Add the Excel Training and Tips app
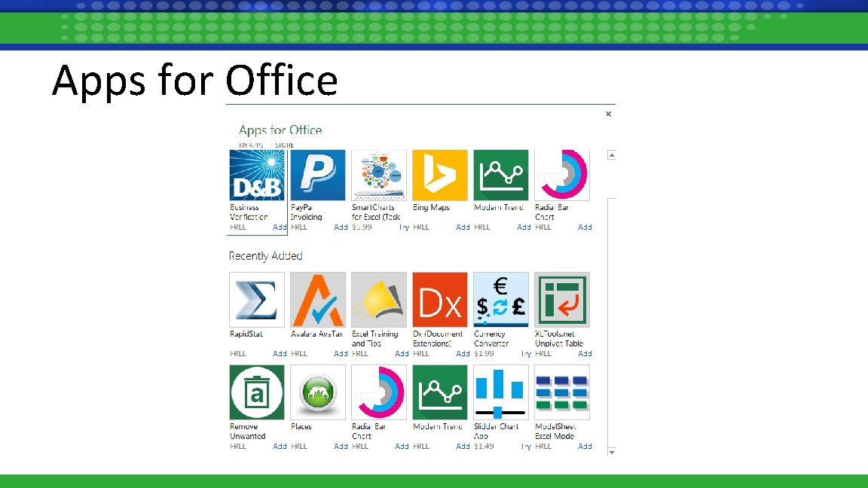 pyautogui.click(x=402, y=353)
